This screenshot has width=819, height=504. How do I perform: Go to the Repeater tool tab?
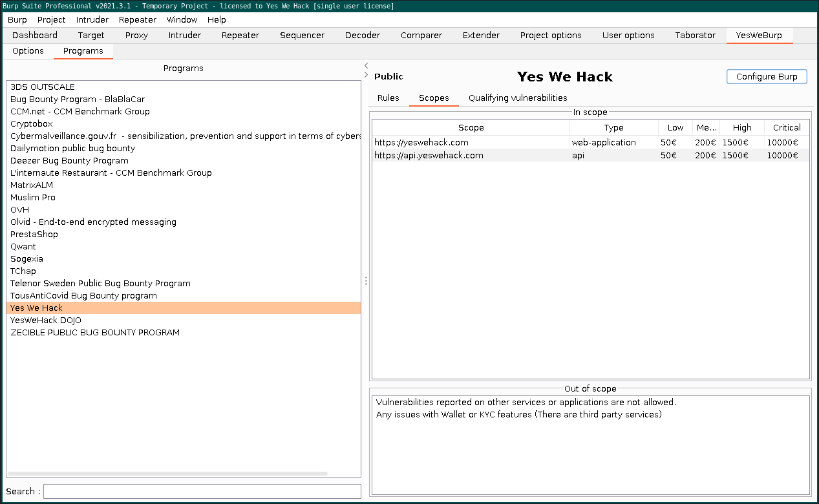(x=240, y=36)
